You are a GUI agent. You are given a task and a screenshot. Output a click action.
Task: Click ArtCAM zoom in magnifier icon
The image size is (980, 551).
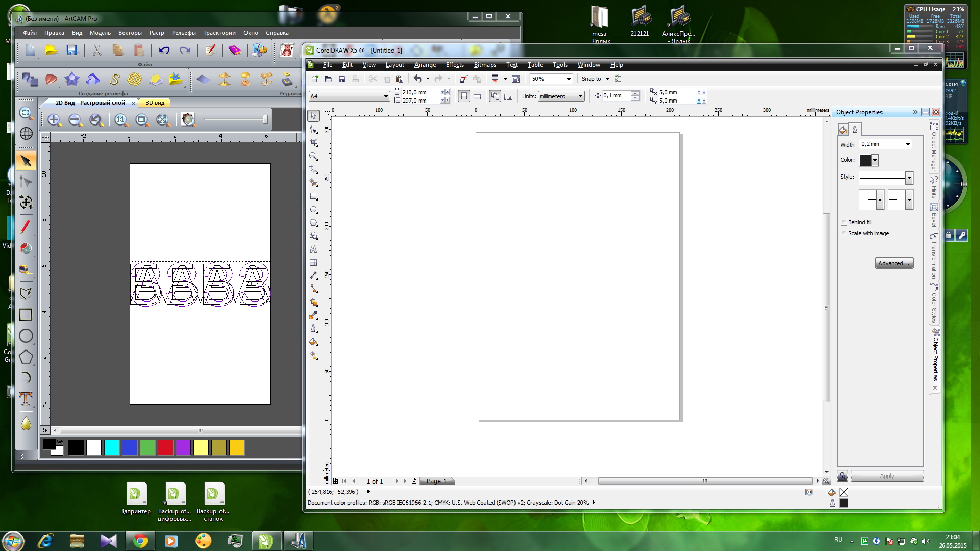click(x=54, y=120)
